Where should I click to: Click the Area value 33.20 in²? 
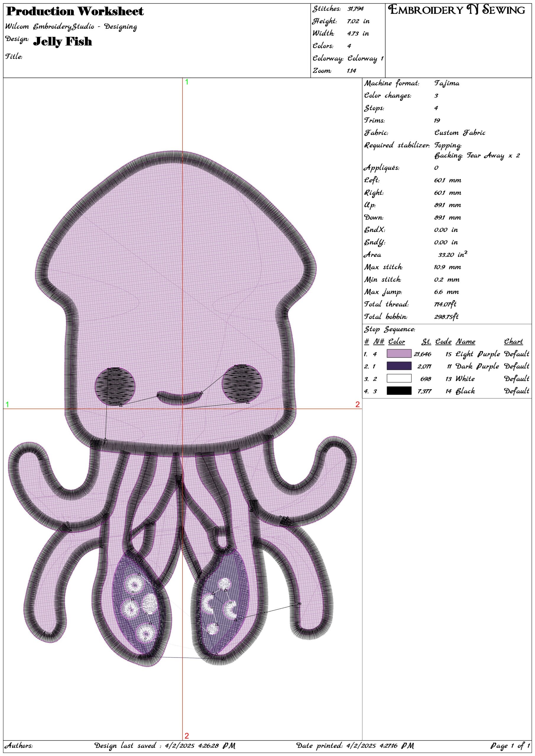pyautogui.click(x=453, y=254)
